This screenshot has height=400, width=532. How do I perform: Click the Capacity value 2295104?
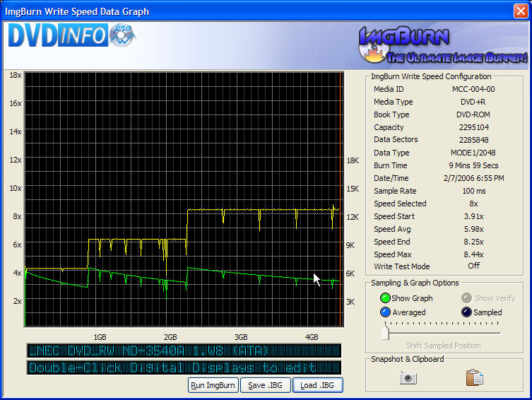pyautogui.click(x=474, y=127)
